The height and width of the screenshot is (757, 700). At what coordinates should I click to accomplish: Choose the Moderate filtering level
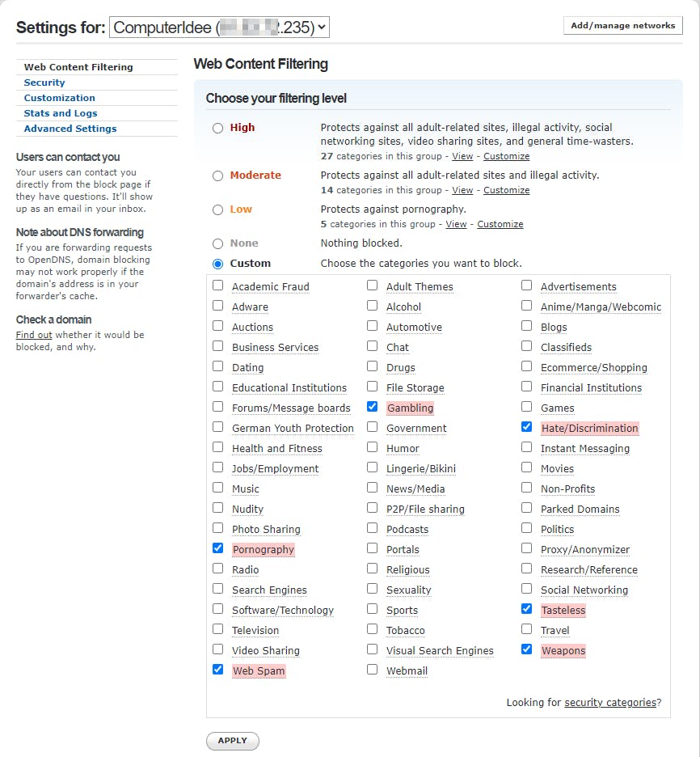(217, 176)
